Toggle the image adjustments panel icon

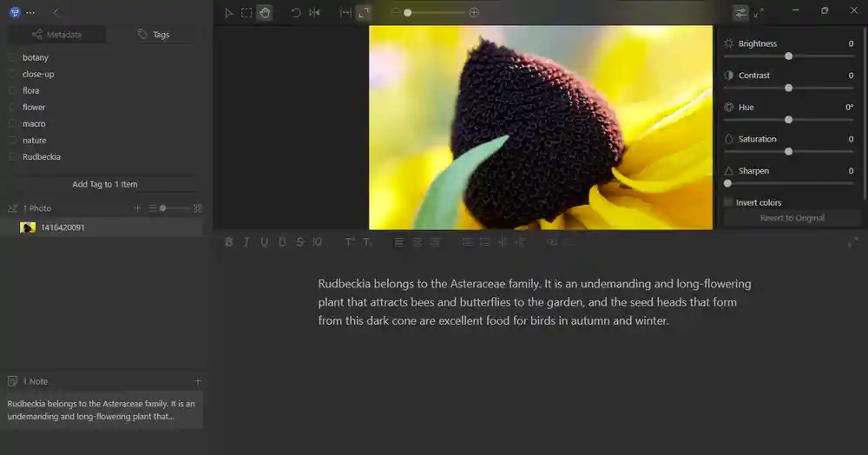(x=740, y=13)
